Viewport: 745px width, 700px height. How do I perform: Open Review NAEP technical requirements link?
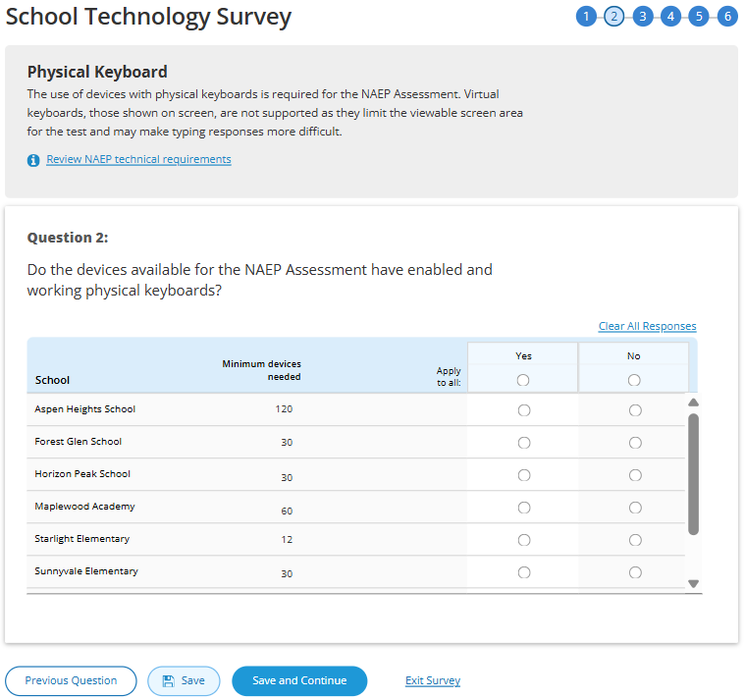[x=138, y=159]
